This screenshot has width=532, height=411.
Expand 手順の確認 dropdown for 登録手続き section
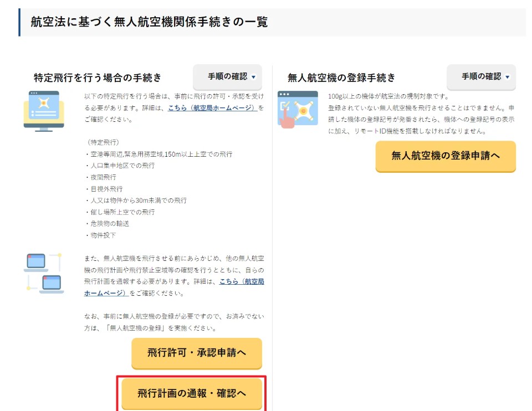click(x=481, y=77)
